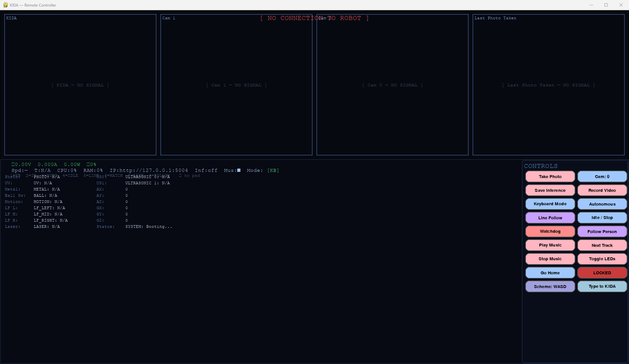Start Follow Person mode

coord(602,232)
